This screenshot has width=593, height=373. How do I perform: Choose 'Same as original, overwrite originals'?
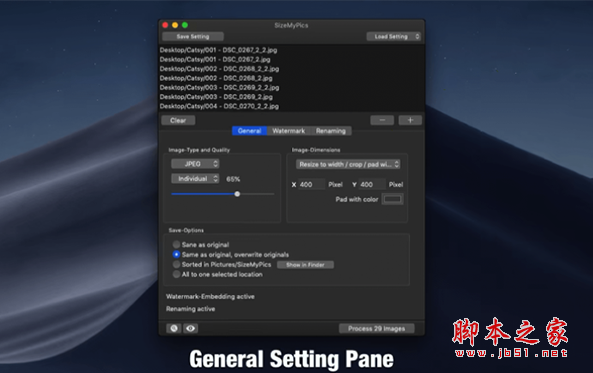pyautogui.click(x=176, y=254)
